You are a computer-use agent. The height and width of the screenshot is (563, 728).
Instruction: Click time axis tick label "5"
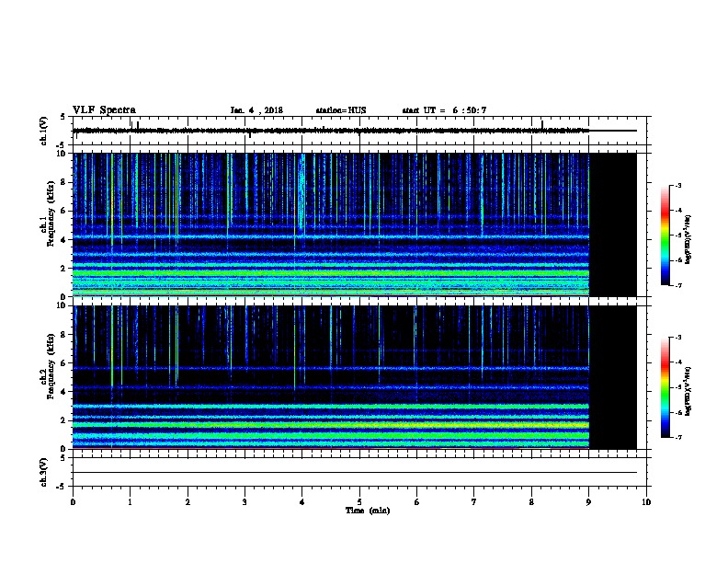coord(359,501)
